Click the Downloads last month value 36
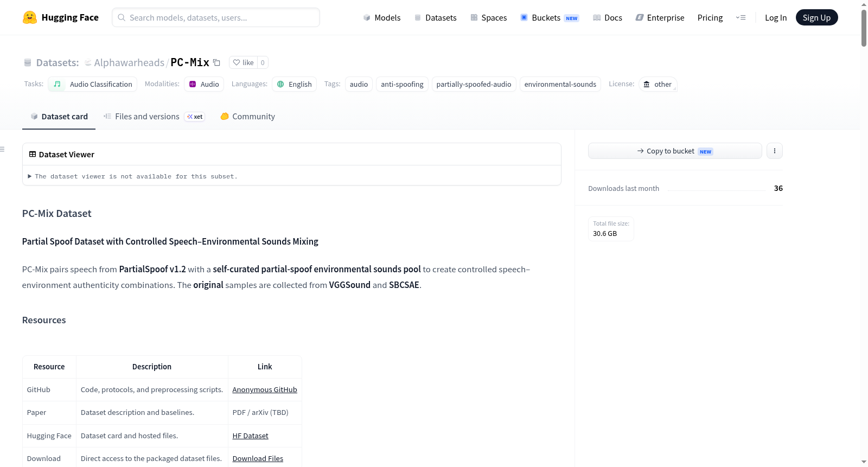The image size is (868, 467). [778, 188]
